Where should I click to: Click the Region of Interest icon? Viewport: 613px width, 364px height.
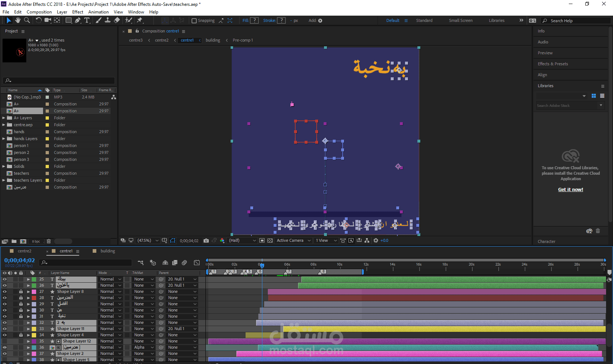click(262, 241)
